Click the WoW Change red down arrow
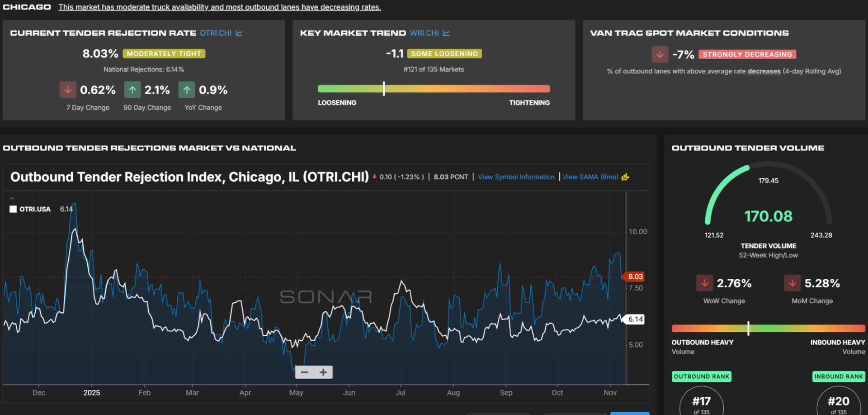 tap(704, 283)
